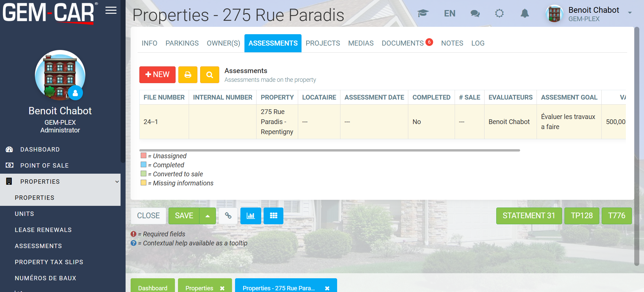Click the theme settings gear icon
644x292 pixels.
499,13
